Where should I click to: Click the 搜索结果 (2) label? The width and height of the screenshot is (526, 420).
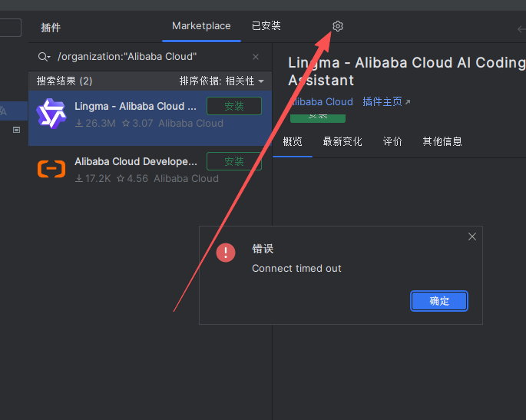pos(65,81)
